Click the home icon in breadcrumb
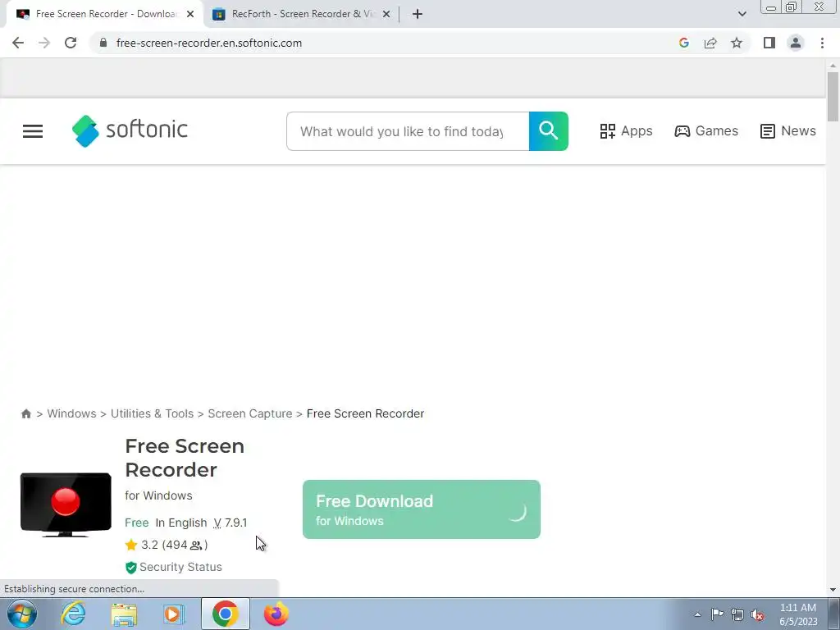 25,413
